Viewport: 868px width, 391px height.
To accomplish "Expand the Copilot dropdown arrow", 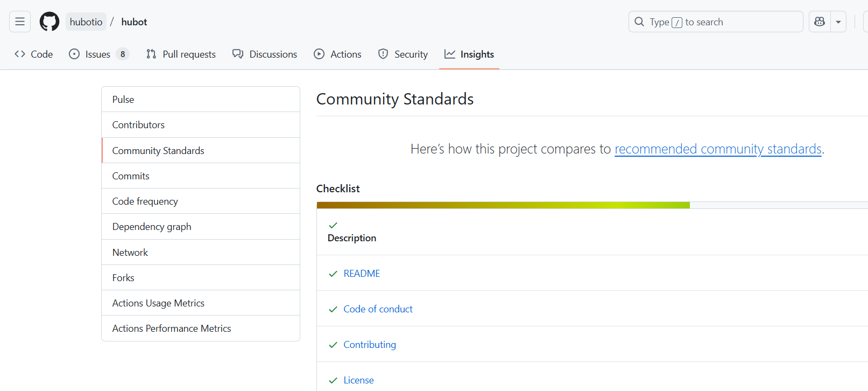I will 838,22.
